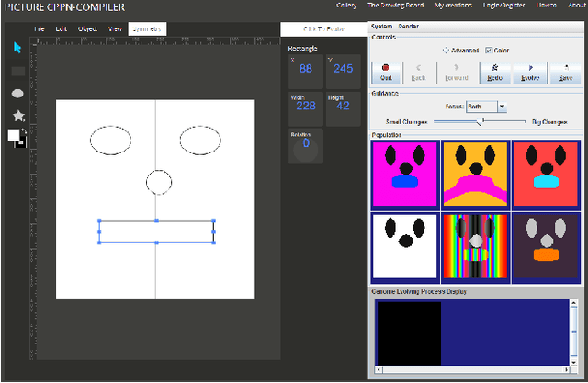Screen dimensions: 588x383
Task: Uncheck the Color checkbox
Action: pyautogui.click(x=489, y=51)
